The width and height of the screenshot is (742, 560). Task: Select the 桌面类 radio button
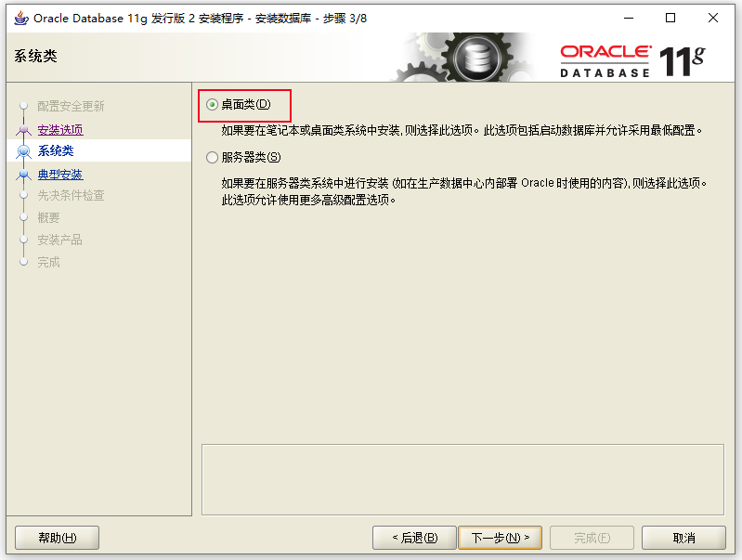(212, 104)
